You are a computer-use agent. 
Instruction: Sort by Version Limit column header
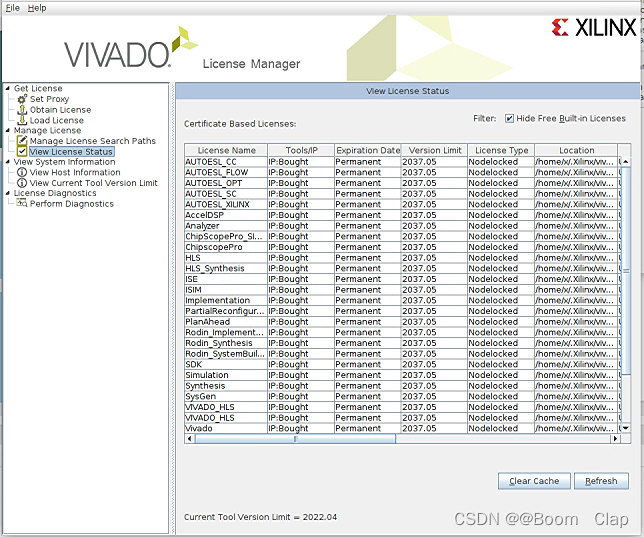pos(435,150)
